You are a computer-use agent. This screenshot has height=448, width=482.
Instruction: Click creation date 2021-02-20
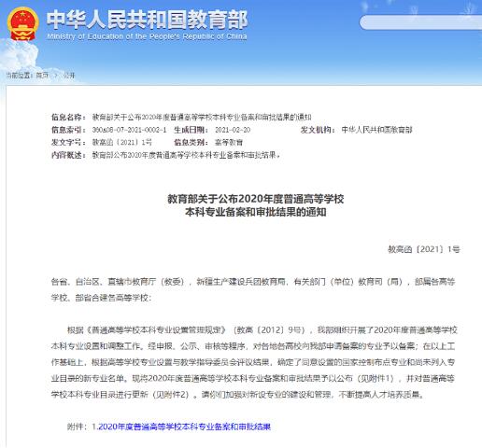(233, 130)
